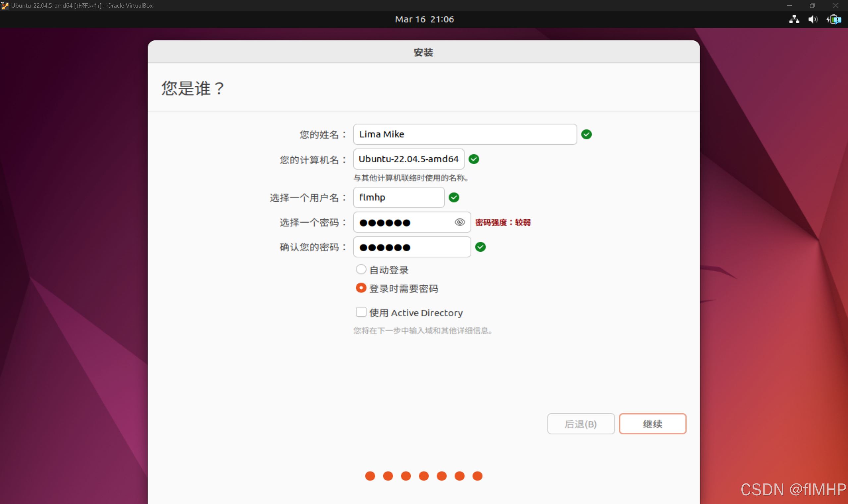Click the username field containing flmhp
848x504 pixels.
(398, 197)
